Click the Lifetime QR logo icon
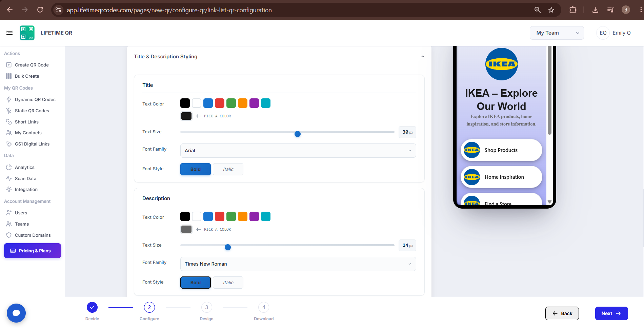Viewport: 644px width, 328px height. tap(27, 33)
